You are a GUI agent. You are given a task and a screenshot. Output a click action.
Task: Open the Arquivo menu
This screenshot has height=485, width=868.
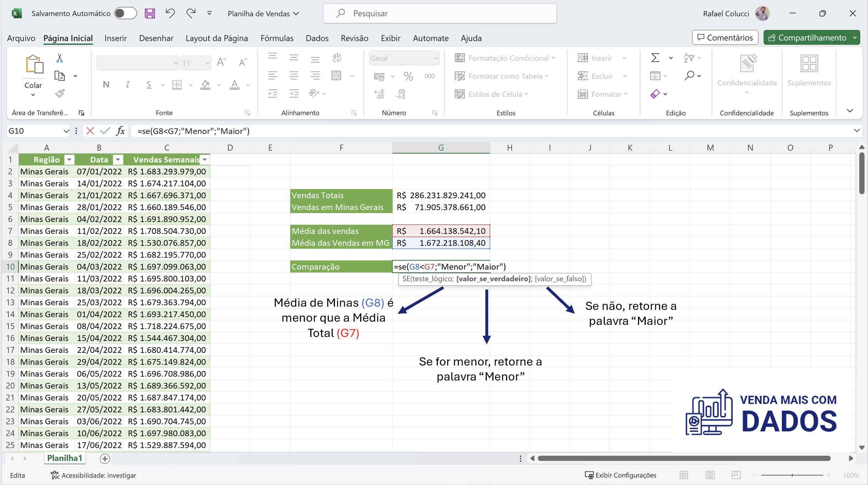pyautogui.click(x=21, y=38)
